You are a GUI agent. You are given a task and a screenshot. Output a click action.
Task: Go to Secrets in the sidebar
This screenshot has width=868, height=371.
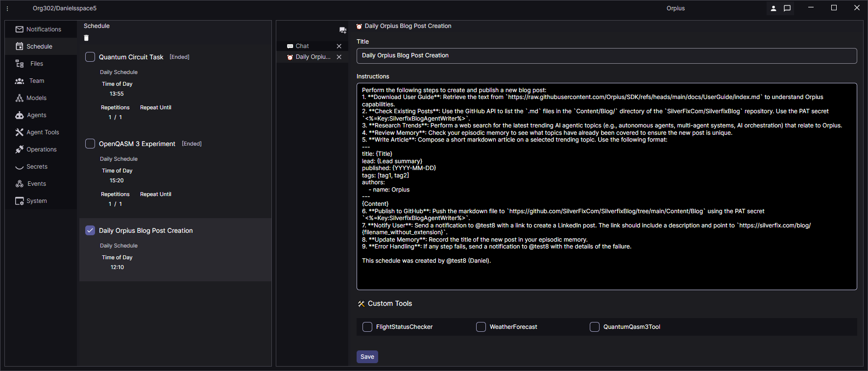tap(37, 167)
